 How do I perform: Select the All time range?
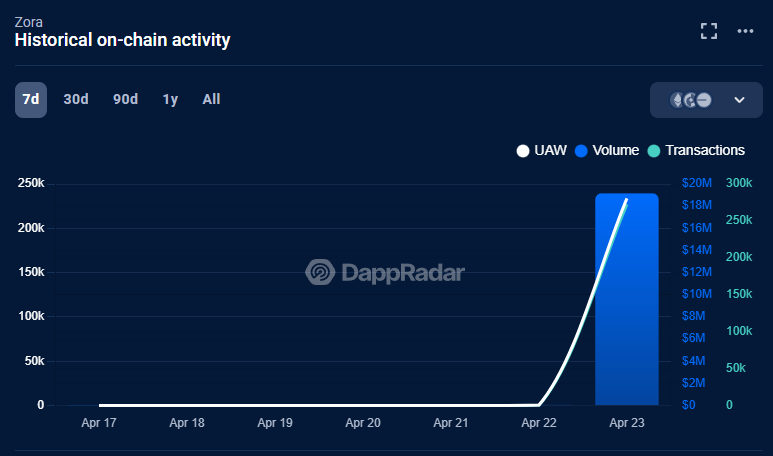pyautogui.click(x=211, y=99)
